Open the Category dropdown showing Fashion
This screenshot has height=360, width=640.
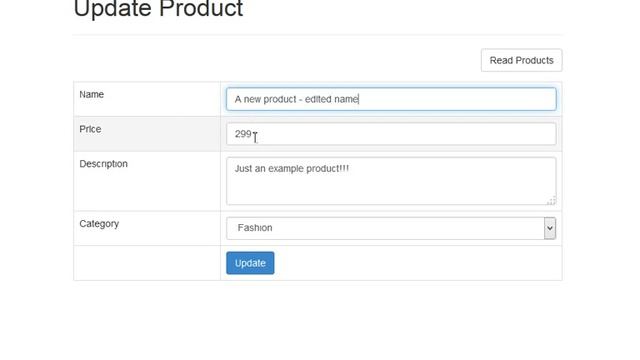391,228
